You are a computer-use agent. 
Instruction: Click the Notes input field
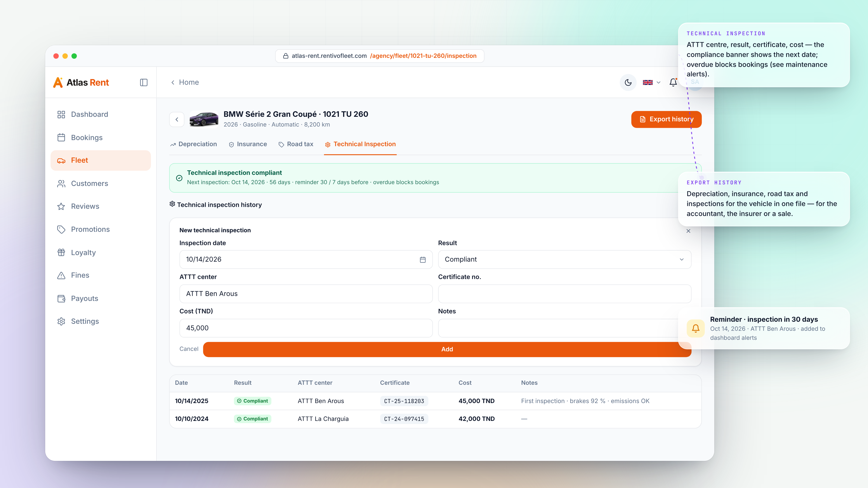[x=564, y=328]
